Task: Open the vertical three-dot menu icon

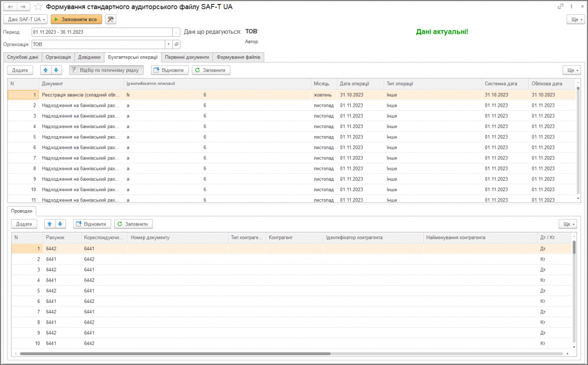Action: 571,6
